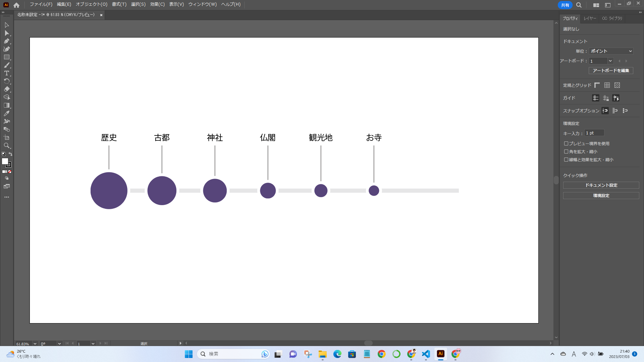Select the Direct Selection tool
This screenshot has height=362, width=644.
(6, 33)
